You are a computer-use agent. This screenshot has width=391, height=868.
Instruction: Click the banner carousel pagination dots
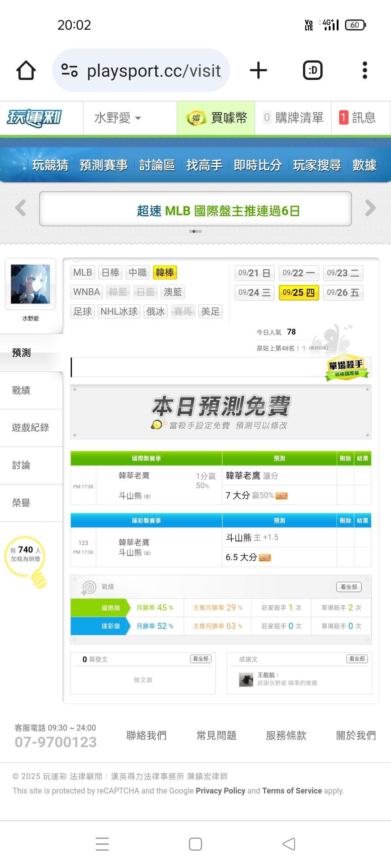195,231
